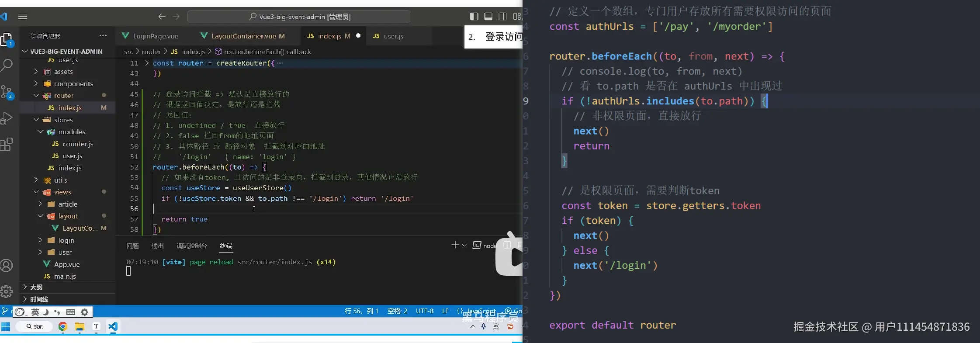Open the Run and Debug view
Viewport: 980px width, 343px height.
(7, 118)
